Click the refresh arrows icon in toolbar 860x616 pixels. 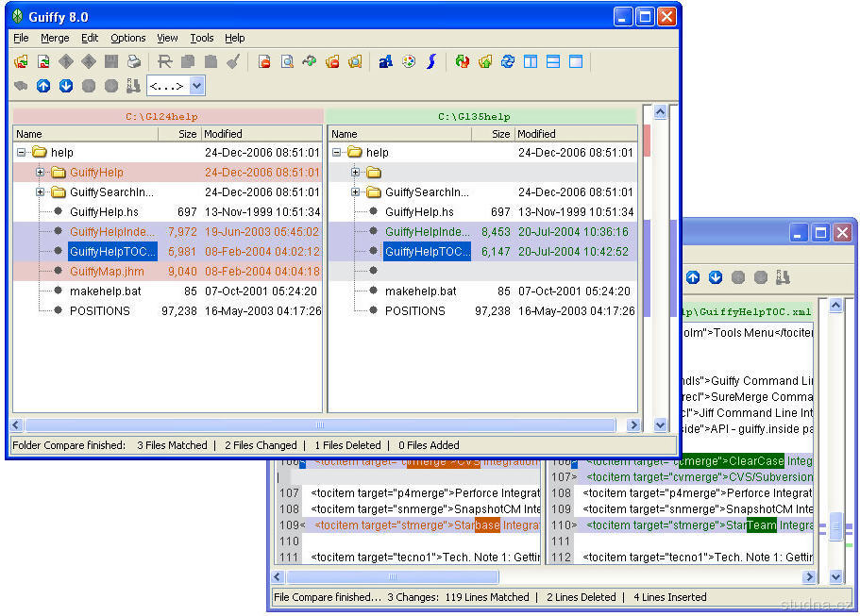508,62
